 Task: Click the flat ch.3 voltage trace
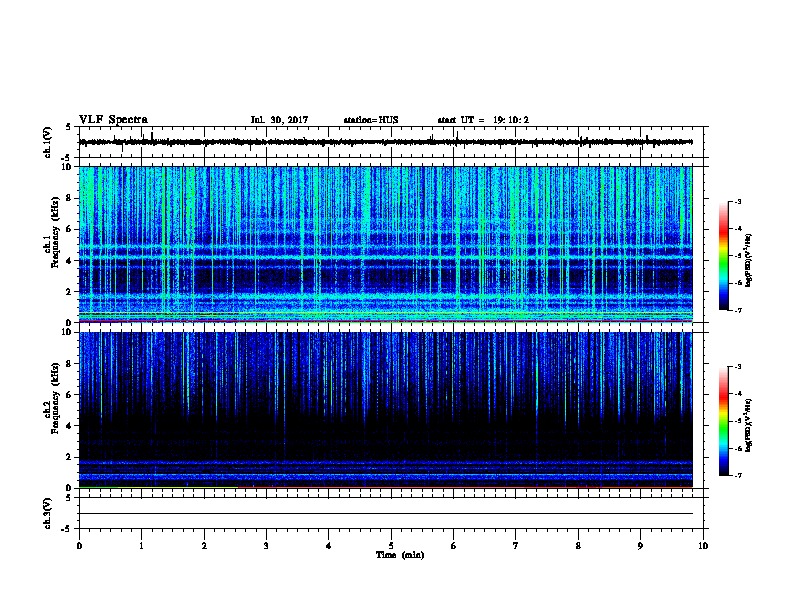[x=386, y=514]
